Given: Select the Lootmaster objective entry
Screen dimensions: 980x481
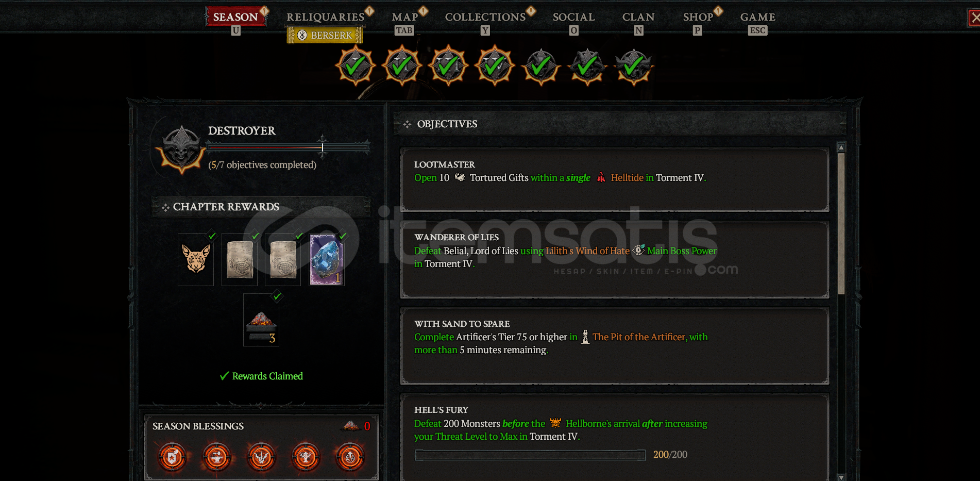Looking at the screenshot, I should click(615, 179).
